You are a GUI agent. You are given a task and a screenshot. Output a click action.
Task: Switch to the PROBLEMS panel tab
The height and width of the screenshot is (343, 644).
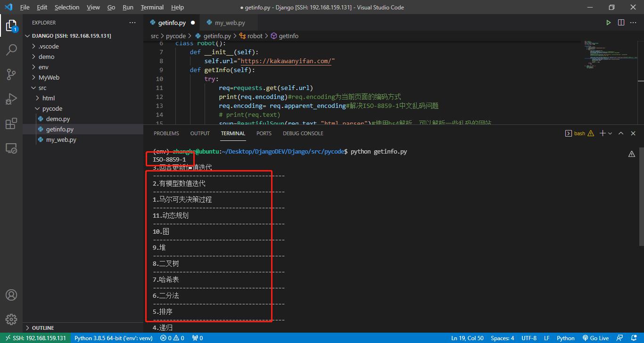click(x=166, y=133)
